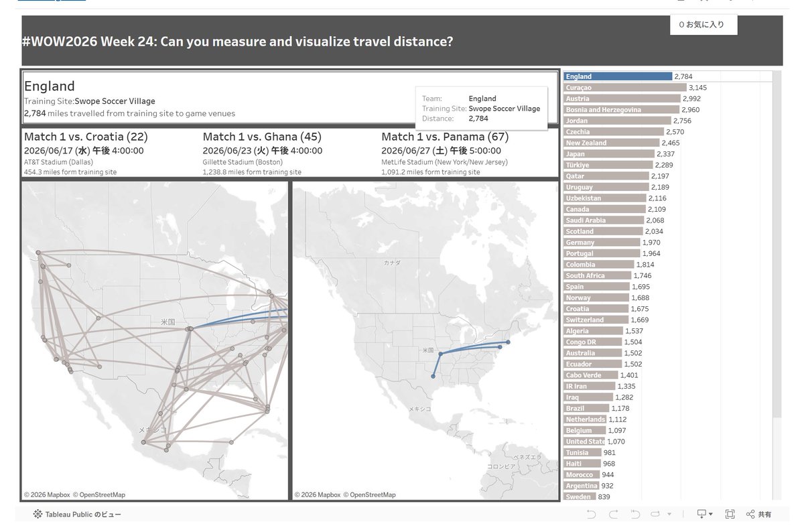
Task: Select the Congo DR bar
Action: 593,342
